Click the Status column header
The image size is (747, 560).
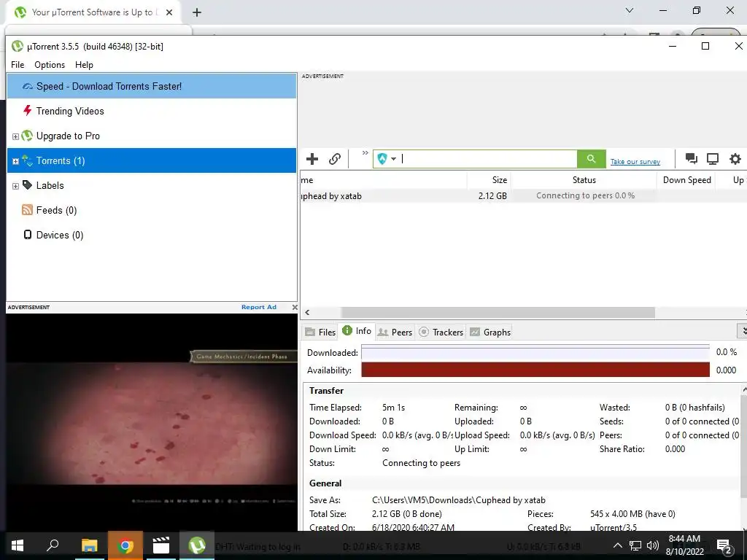click(584, 180)
